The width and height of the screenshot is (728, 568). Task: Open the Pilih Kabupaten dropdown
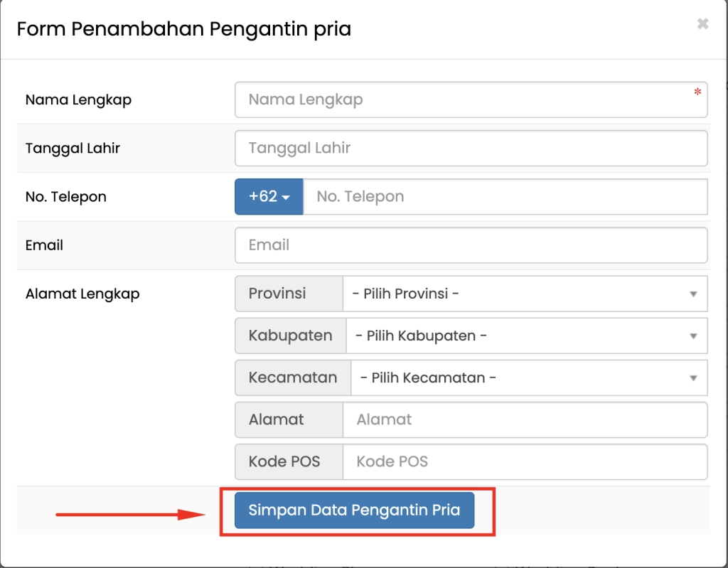(525, 336)
